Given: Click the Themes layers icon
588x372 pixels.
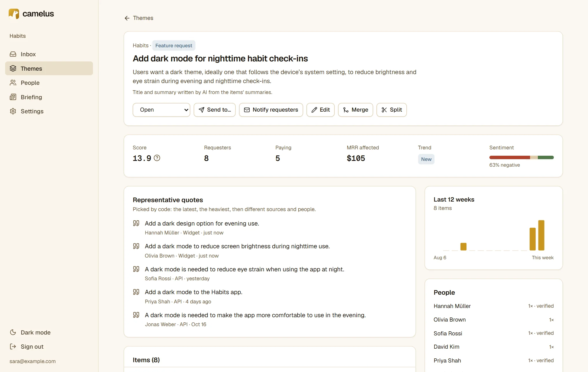Looking at the screenshot, I should tap(13, 68).
